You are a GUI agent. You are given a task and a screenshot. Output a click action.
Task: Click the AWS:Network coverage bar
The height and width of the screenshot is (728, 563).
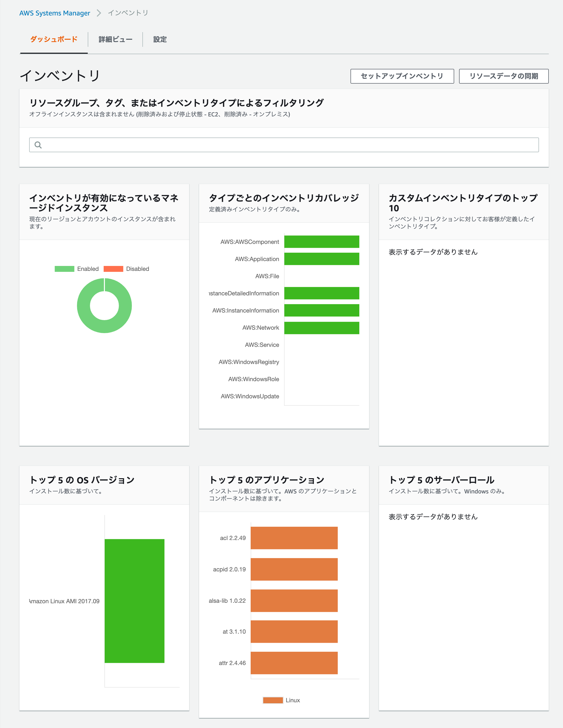(x=321, y=327)
